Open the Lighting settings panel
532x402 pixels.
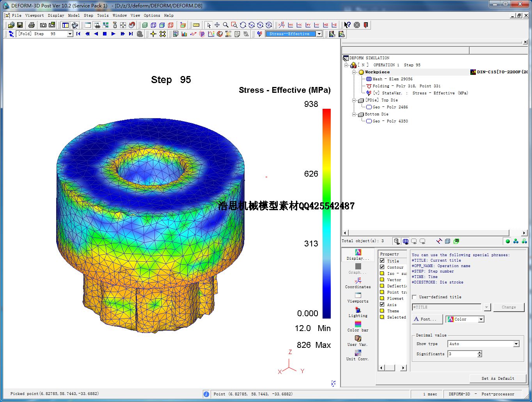click(358, 312)
